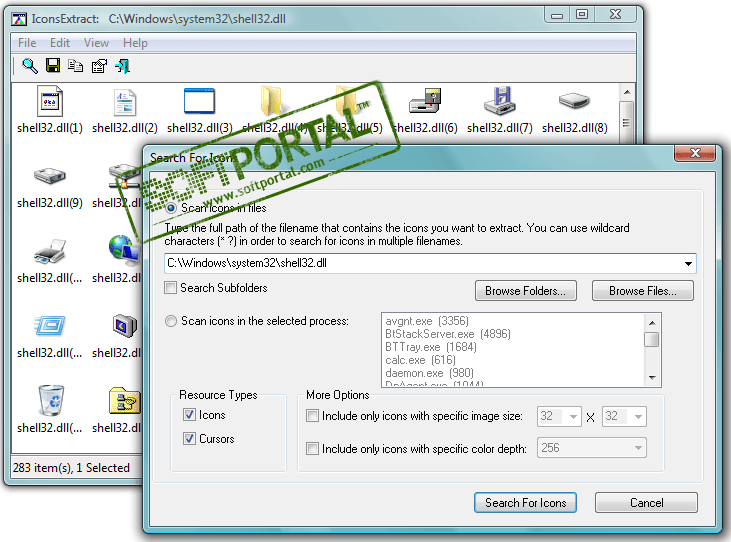The height and width of the screenshot is (542, 731).
Task: Click Cancel in the search dialog
Action: click(646, 503)
